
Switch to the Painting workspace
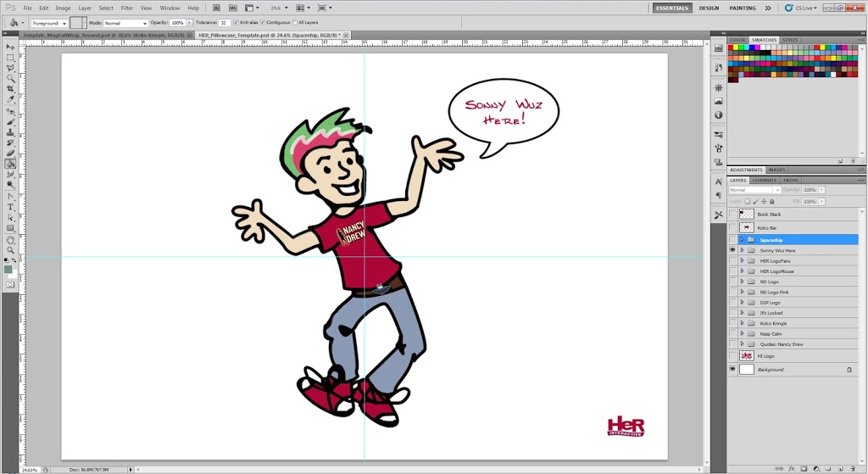click(743, 8)
